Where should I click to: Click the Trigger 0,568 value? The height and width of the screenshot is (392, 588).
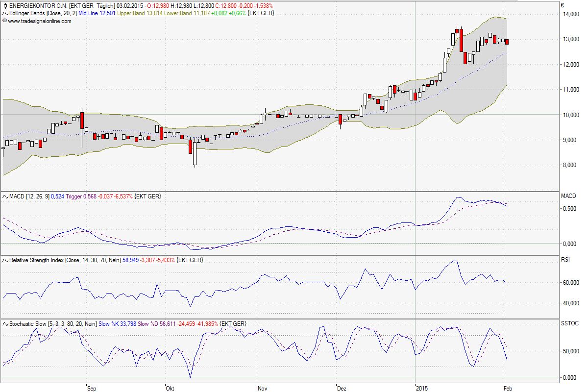81,196
